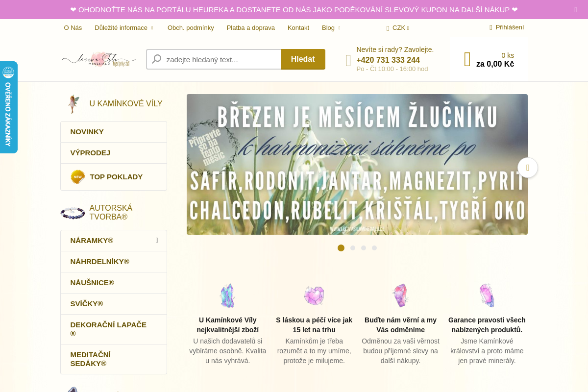The image size is (588, 392).
Task: Click the bracelet icon beside Autorská tvorba
Action: click(x=72, y=212)
